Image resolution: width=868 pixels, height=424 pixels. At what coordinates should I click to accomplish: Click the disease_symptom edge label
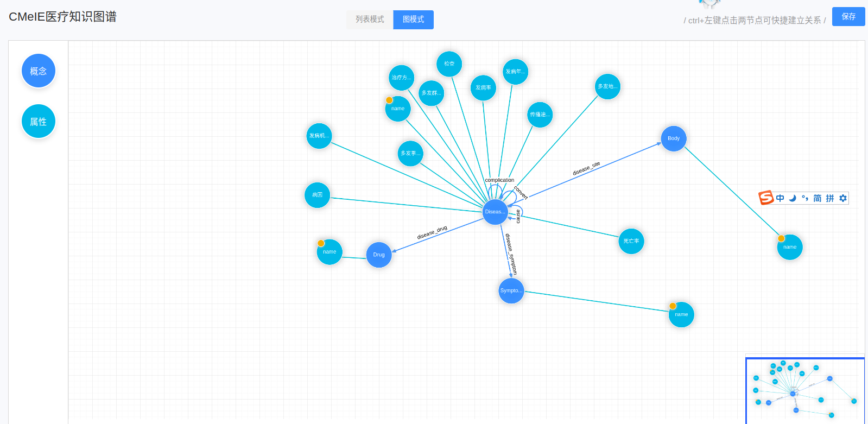pyautogui.click(x=511, y=254)
